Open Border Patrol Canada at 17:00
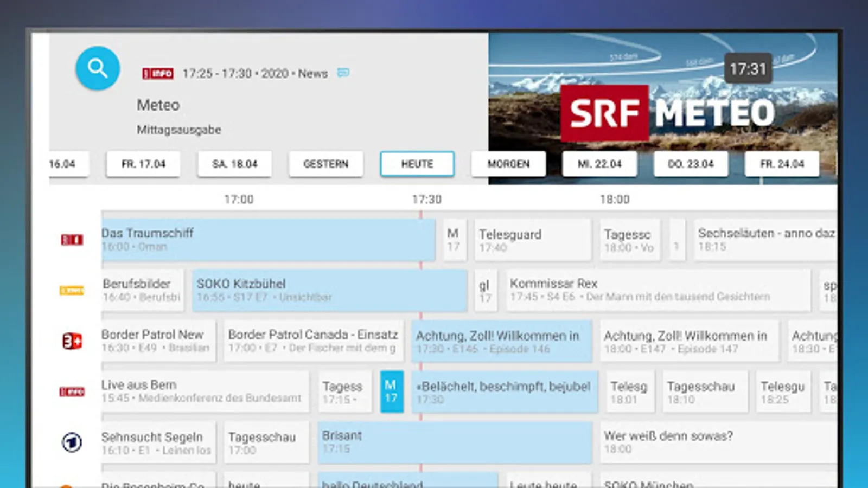868x488 pixels. pos(314,341)
